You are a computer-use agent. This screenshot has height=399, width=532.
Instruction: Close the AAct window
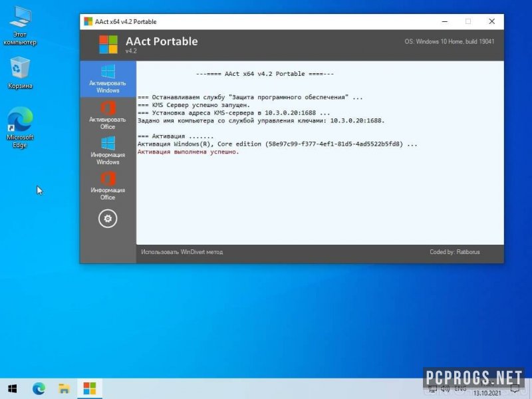(492, 21)
